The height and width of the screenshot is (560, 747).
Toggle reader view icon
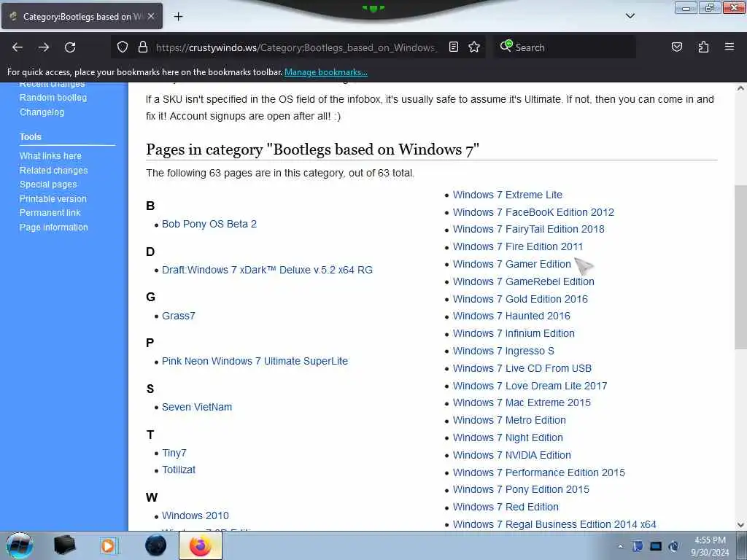coord(454,47)
